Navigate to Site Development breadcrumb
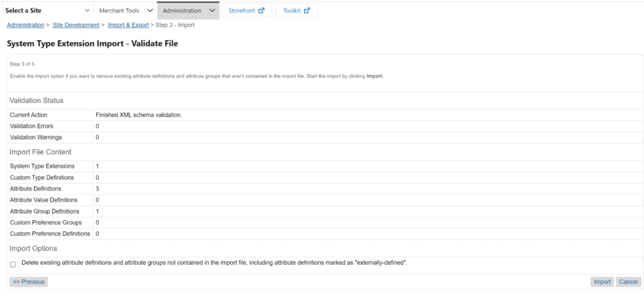This screenshot has width=644, height=300. [76, 25]
